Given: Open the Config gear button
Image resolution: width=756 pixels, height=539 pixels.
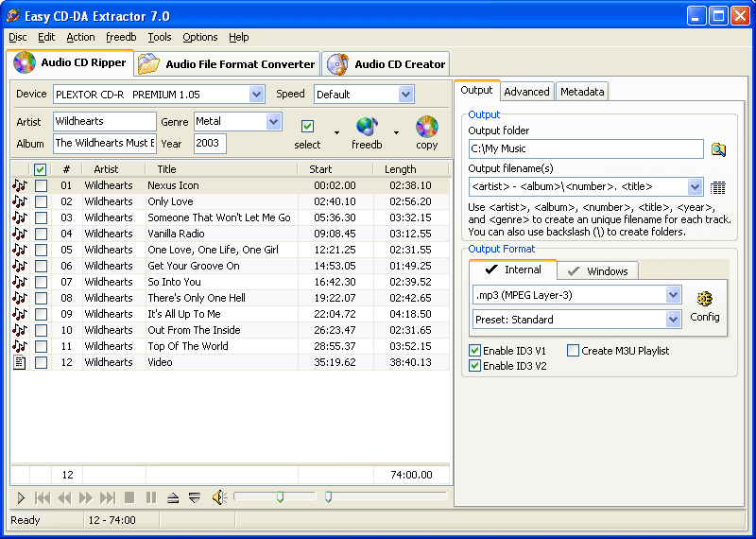Looking at the screenshot, I should [705, 306].
